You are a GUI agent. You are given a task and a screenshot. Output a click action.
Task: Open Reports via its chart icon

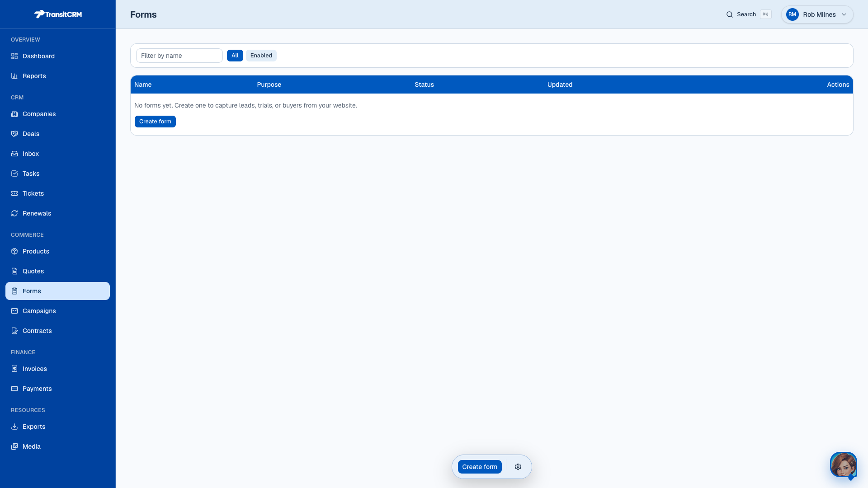[x=14, y=76]
